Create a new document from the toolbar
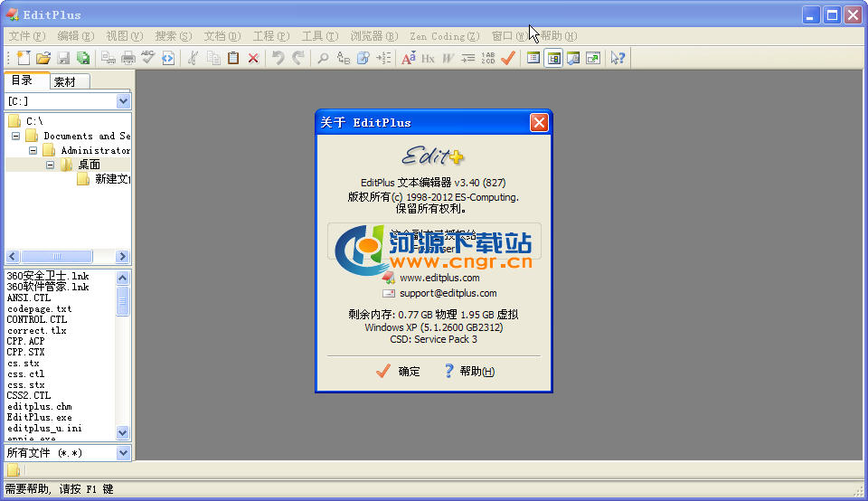Viewport: 868px width, 501px height. click(x=24, y=58)
